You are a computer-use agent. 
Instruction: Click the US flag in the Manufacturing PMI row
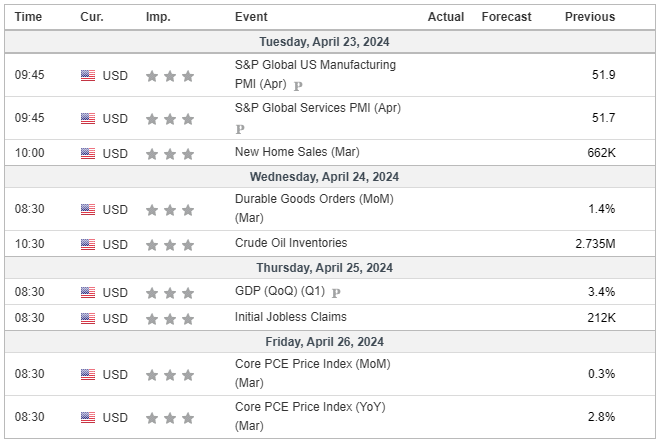click(88, 75)
